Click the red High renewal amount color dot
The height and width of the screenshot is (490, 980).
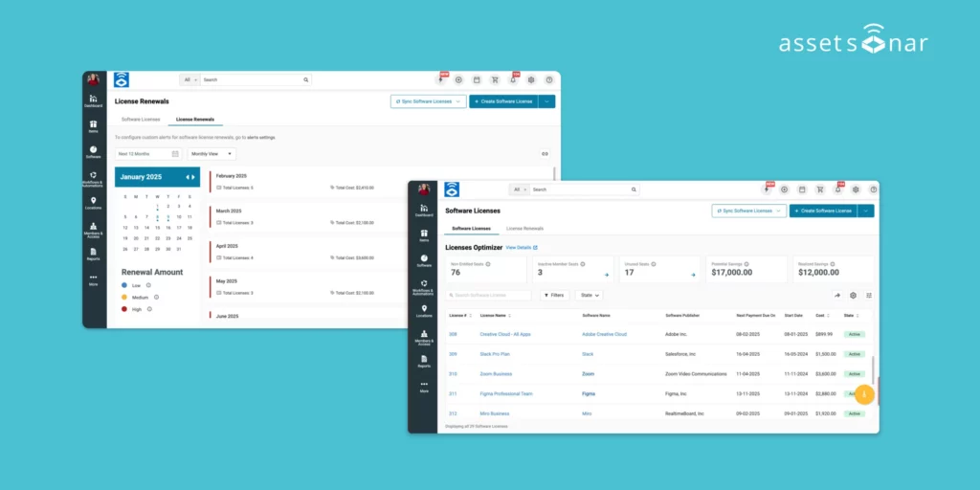[x=123, y=310]
